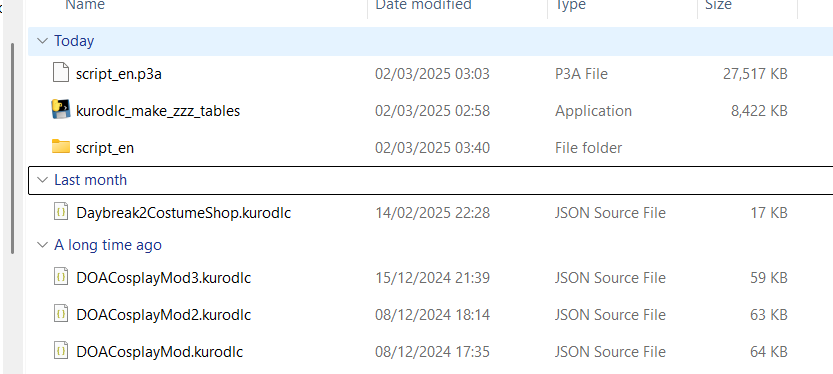Sort by the Size column header

718,5
